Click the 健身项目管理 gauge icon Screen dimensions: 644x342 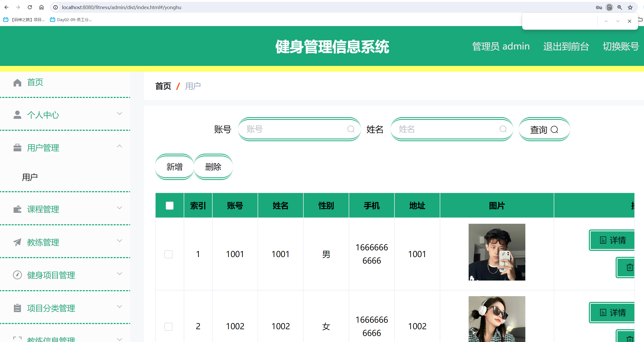17,275
